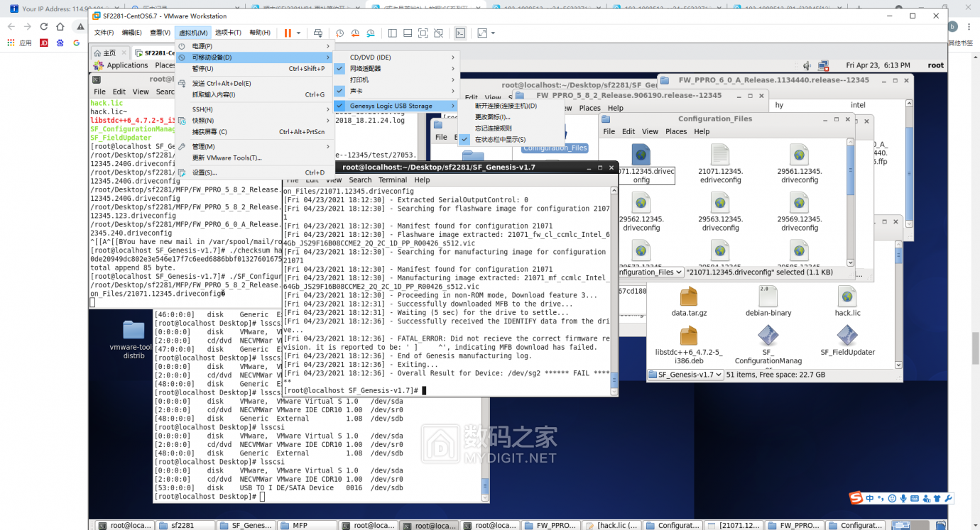Click the VMware pause virtual machine button
This screenshot has width=980, height=530.
click(288, 33)
